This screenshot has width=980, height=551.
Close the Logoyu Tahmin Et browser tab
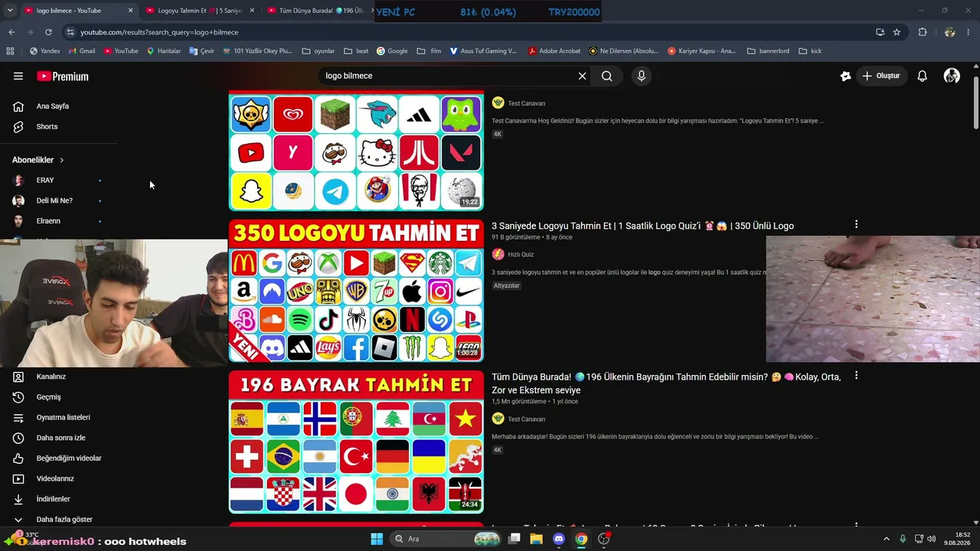[x=252, y=11]
